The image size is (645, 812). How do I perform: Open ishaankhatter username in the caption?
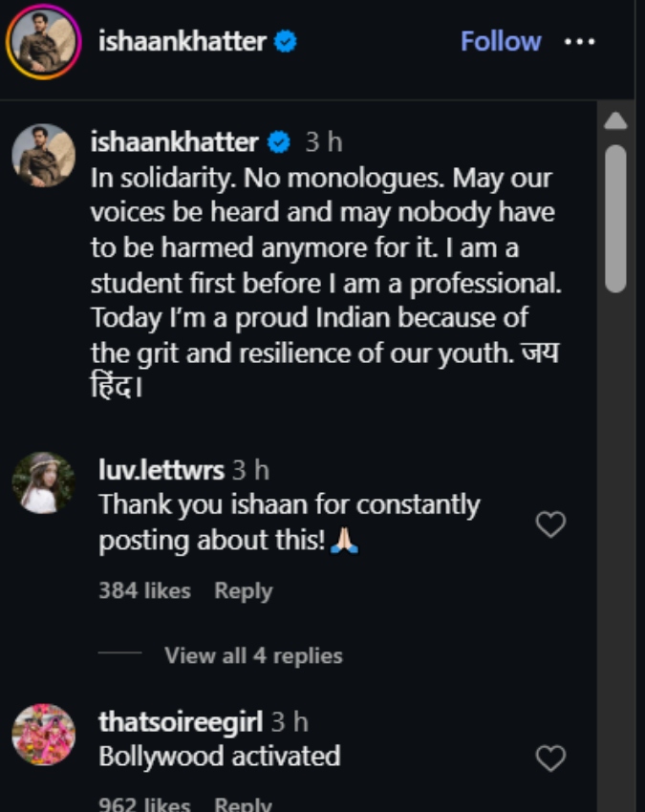tap(174, 142)
